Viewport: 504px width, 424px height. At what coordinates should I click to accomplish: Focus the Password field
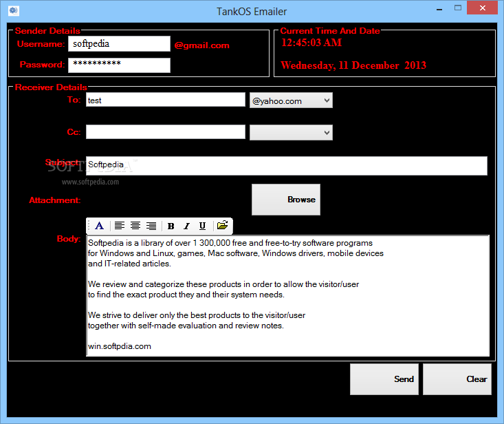point(119,65)
